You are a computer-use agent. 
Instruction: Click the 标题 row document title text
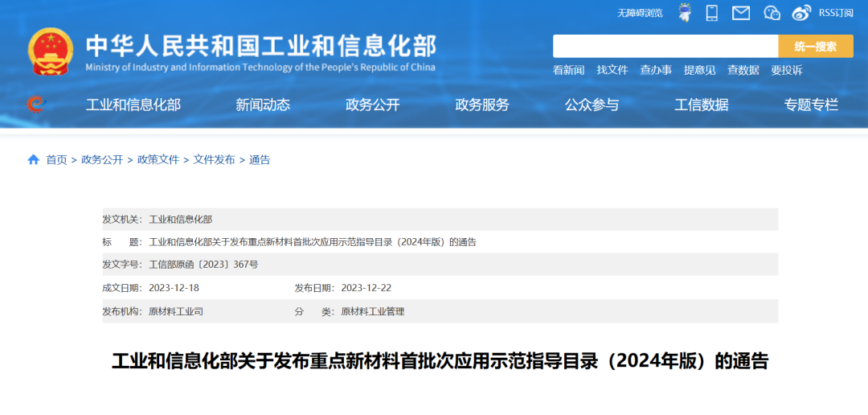click(x=313, y=242)
